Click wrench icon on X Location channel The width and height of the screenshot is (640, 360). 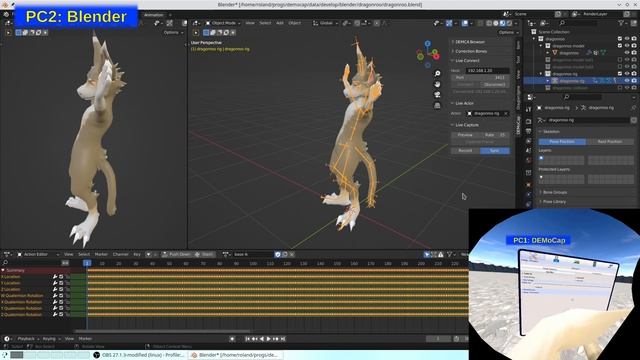click(x=55, y=277)
